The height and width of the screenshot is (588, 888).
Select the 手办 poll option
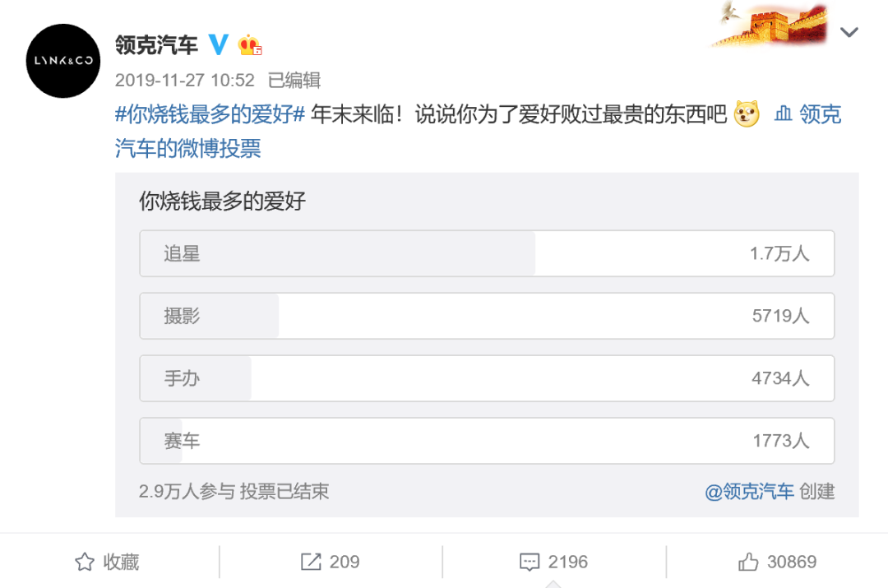click(x=487, y=378)
